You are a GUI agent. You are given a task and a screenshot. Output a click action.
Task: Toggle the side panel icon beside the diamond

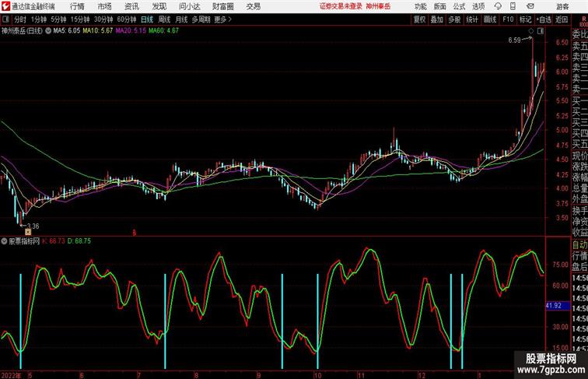pos(541,31)
